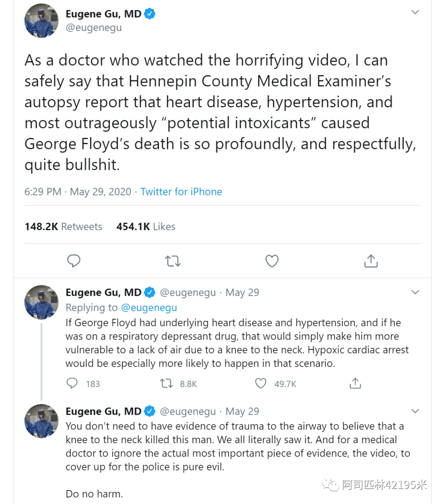The image size is (441, 504).
Task: Like the main autopsy tweet
Action: point(272,261)
